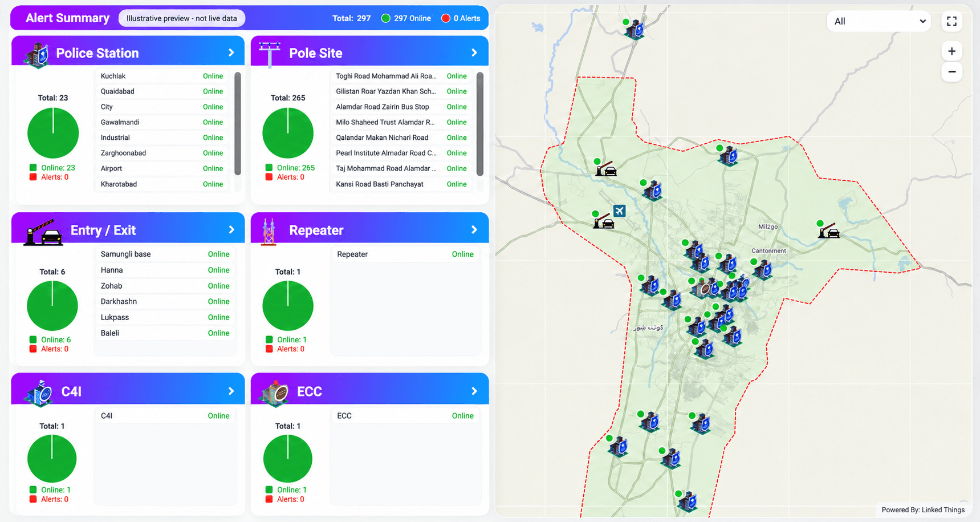980x522 pixels.
Task: Zoom out on the map
Action: (x=951, y=72)
